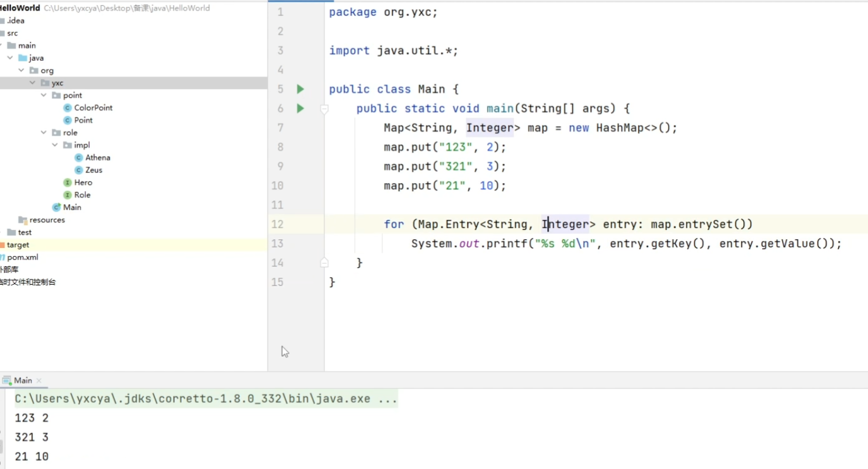Click the map.put("123", 2) statement
This screenshot has height=469, width=868.
point(445,147)
